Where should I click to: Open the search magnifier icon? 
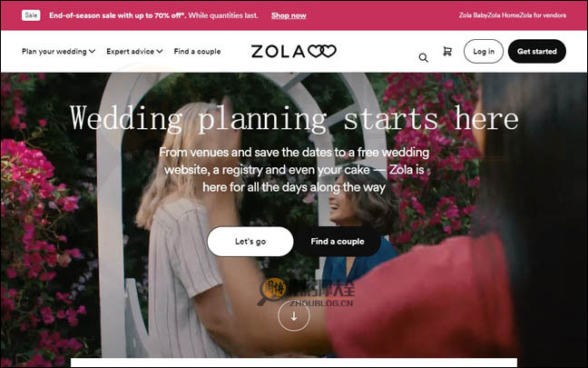coord(424,57)
